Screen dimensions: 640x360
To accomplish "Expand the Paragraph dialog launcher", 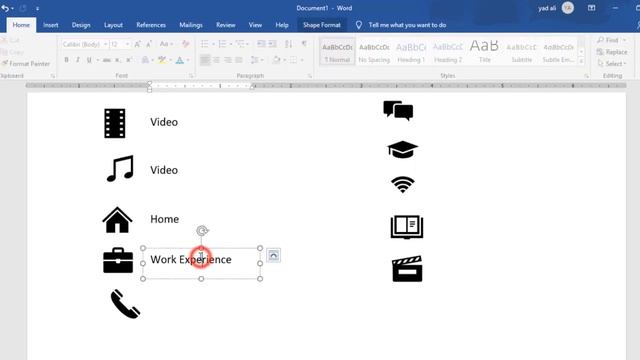I will [310, 76].
